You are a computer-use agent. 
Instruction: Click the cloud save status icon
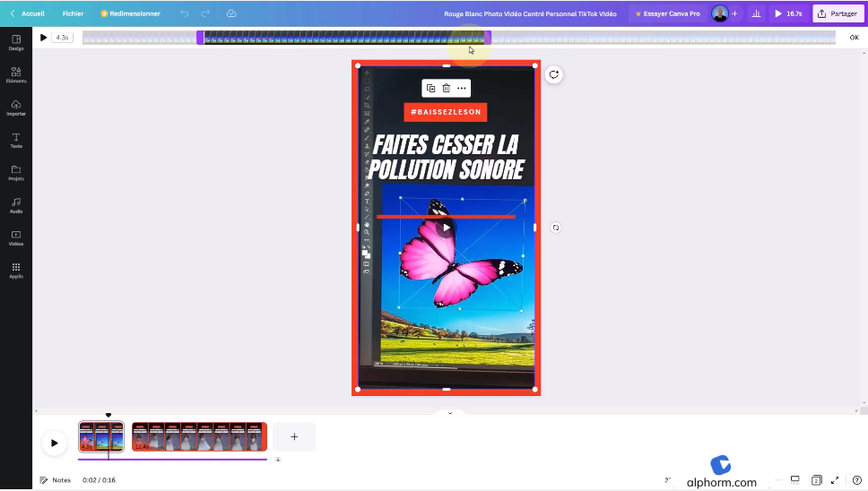(231, 13)
